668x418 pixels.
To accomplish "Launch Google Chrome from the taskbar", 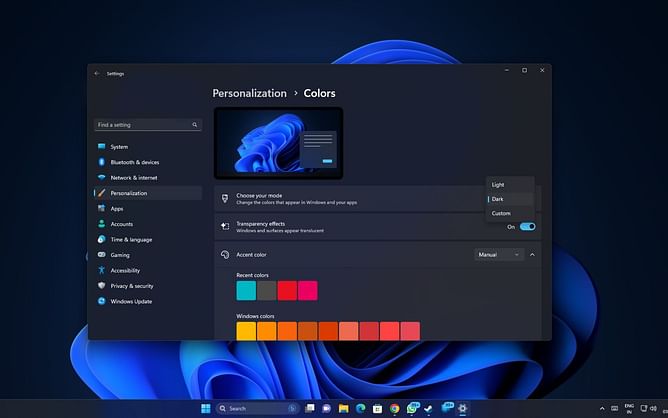I will pos(394,408).
